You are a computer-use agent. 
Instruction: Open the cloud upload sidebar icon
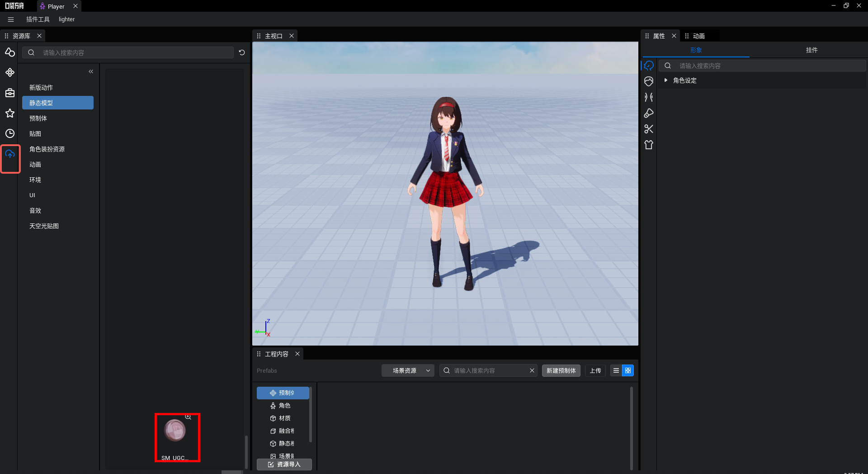(10, 154)
